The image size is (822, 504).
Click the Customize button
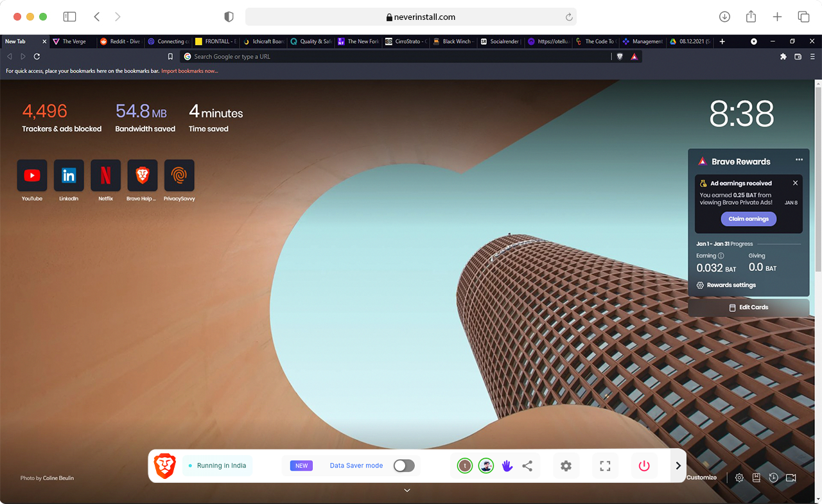(x=701, y=478)
